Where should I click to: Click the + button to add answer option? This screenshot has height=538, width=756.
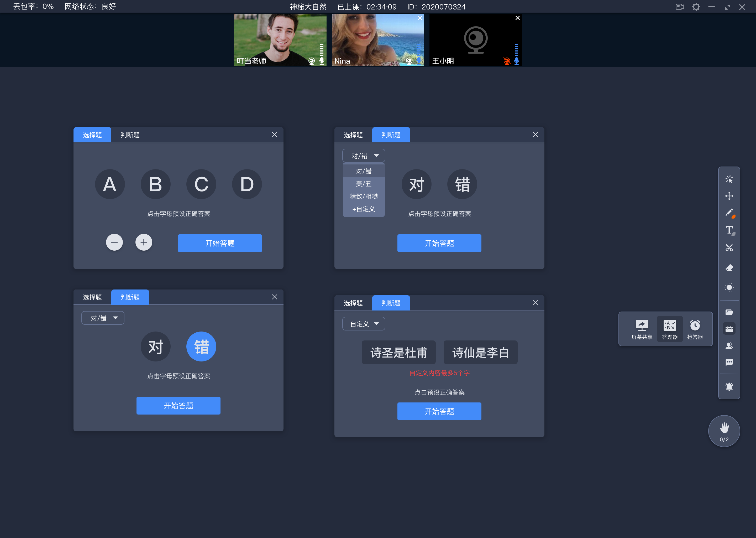(144, 242)
